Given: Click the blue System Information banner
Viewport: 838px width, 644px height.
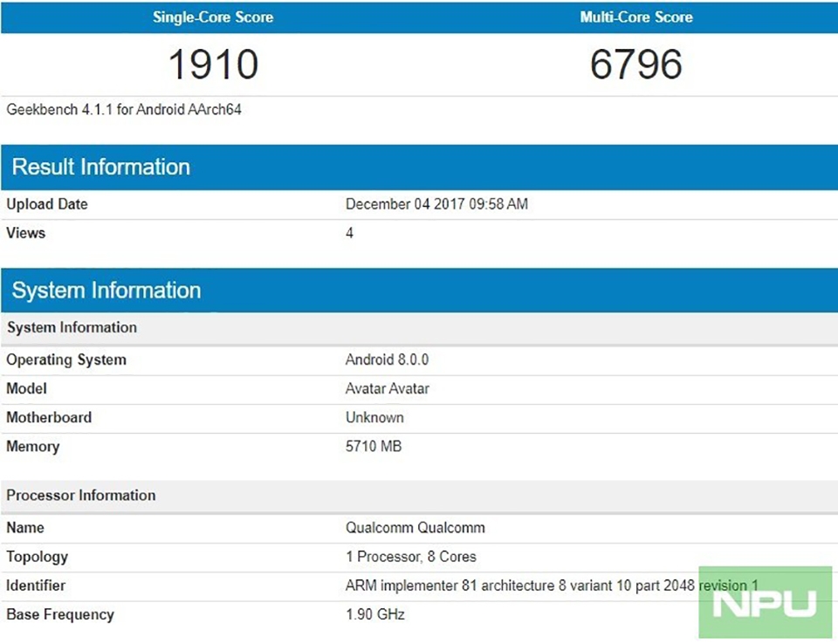Looking at the screenshot, I should tap(419, 291).
